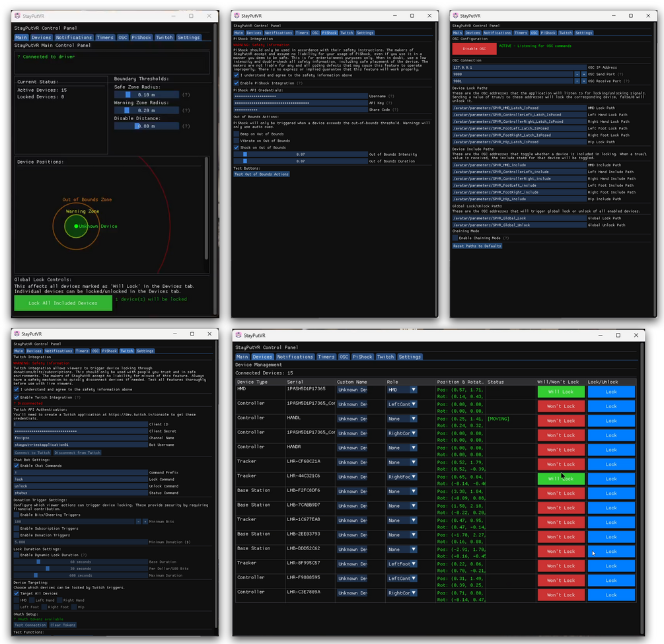Viewport: 664px width, 644px height.
Task: Enable the Beep on Out of Bounds checkbox
Action: 237,134
